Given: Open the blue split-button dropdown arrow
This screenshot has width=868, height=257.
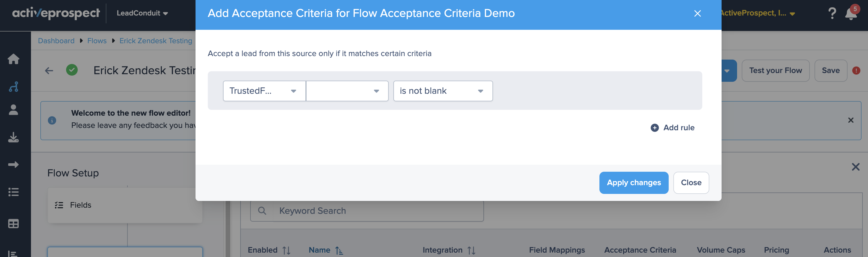Looking at the screenshot, I should click(728, 71).
